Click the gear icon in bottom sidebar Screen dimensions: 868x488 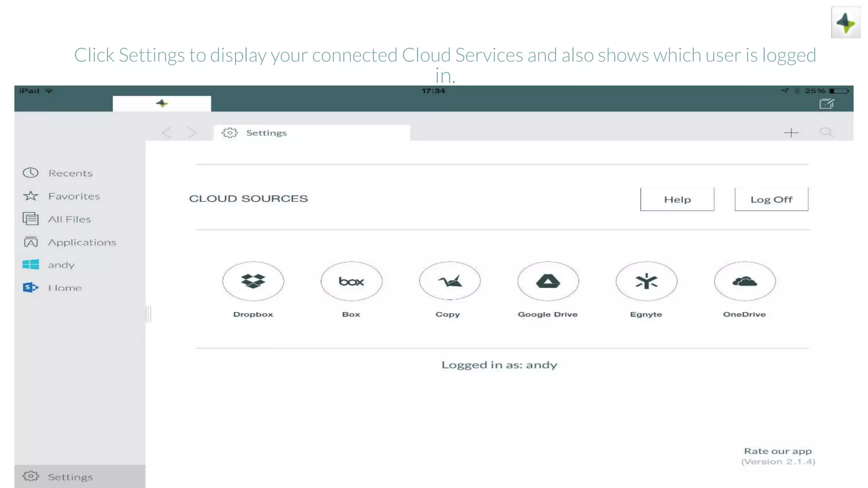(x=31, y=476)
